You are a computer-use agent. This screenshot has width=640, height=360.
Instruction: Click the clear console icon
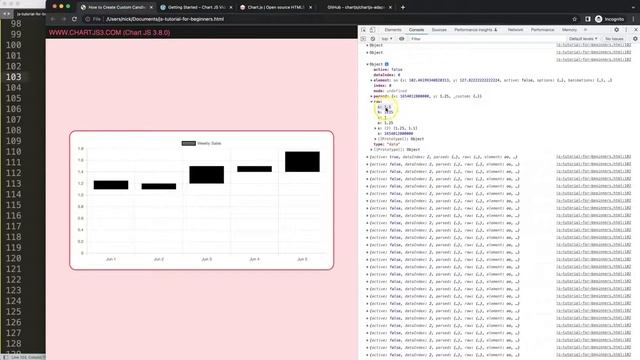(373, 39)
